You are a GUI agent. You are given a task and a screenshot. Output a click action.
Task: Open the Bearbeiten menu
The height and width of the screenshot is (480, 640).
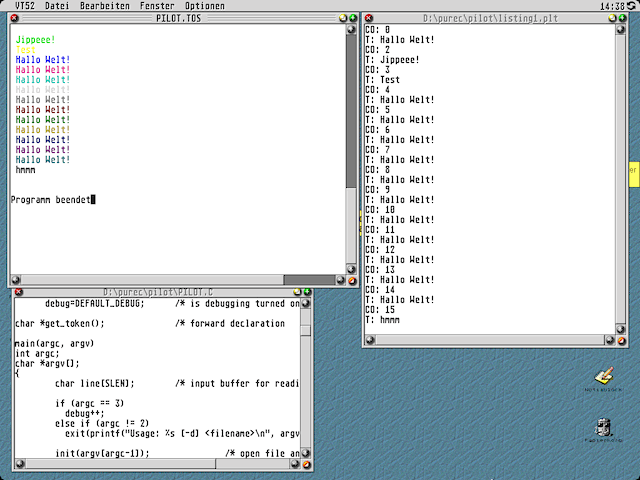click(103, 6)
